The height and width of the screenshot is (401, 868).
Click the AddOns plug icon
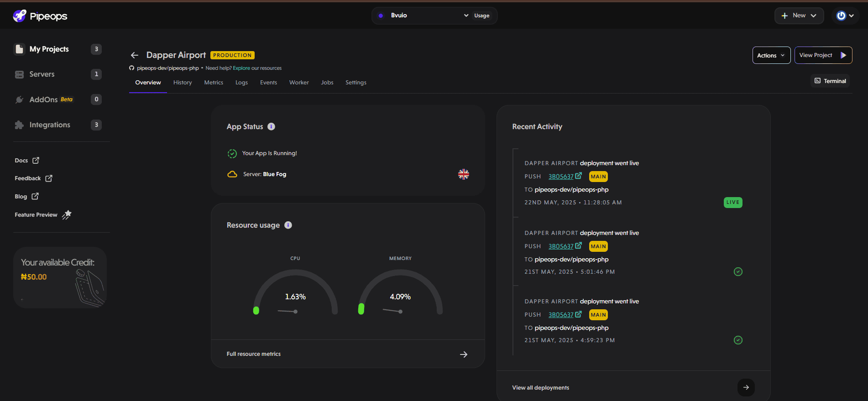19,99
